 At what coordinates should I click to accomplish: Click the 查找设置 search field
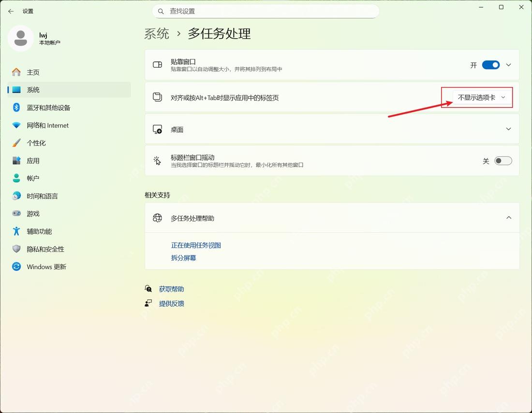click(x=266, y=11)
